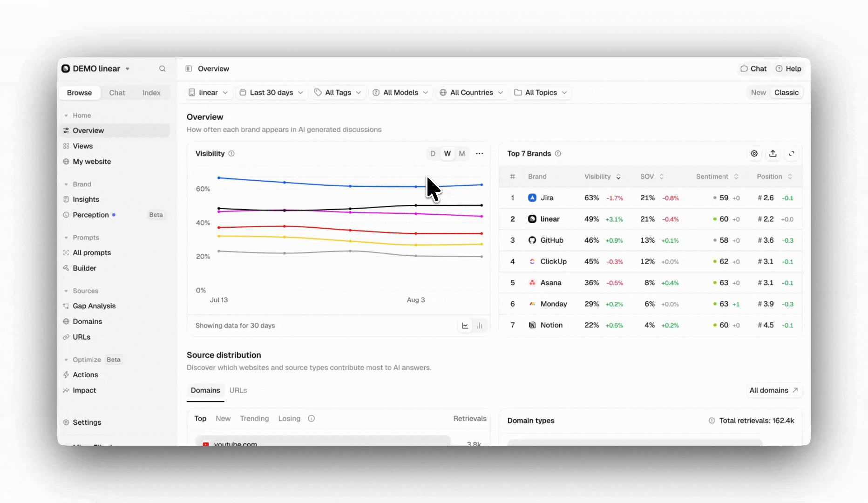
Task: Select line chart view icon
Action: pyautogui.click(x=465, y=326)
